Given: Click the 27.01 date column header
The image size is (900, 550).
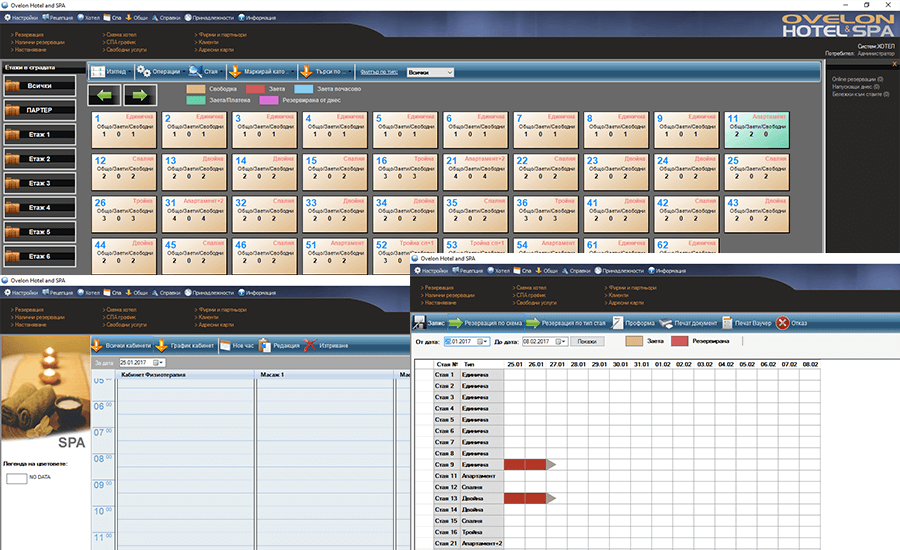Looking at the screenshot, I should [557, 365].
